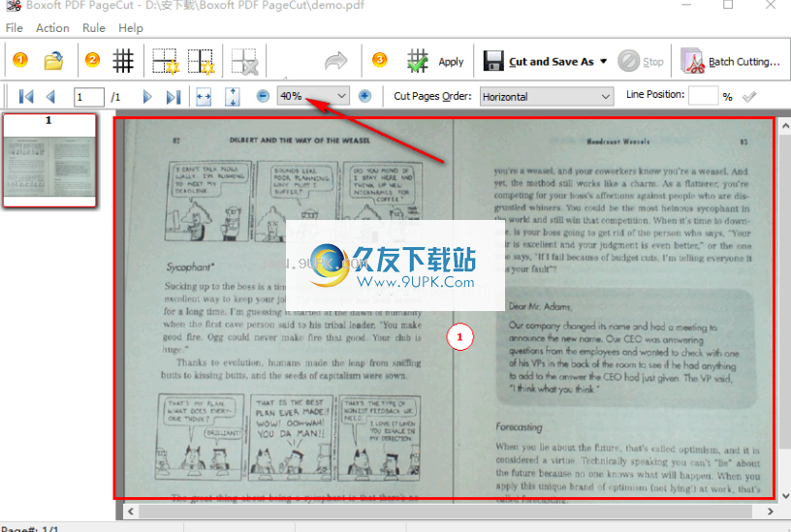Click the vertical scrollbar up arrow
The height and width of the screenshot is (532, 791).
(x=784, y=126)
